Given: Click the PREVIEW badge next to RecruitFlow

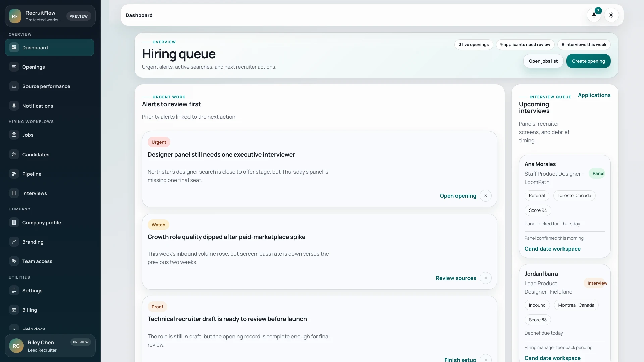Looking at the screenshot, I should click(x=78, y=16).
